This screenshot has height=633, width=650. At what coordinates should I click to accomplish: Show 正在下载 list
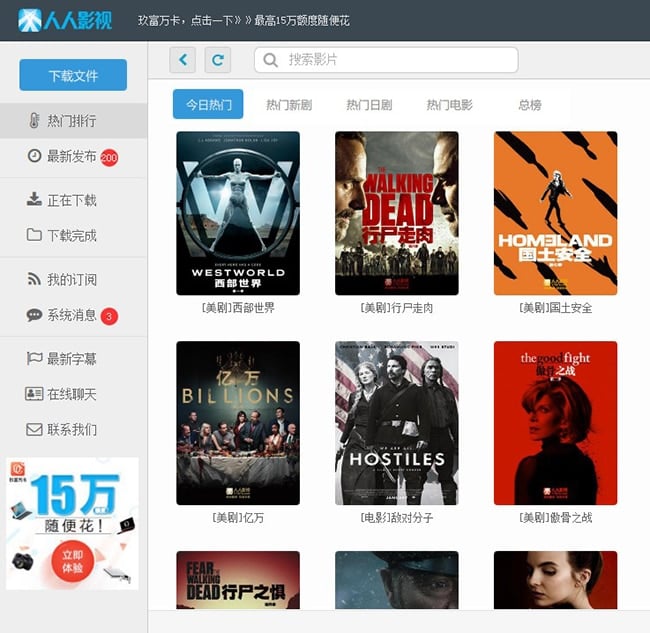click(x=73, y=200)
